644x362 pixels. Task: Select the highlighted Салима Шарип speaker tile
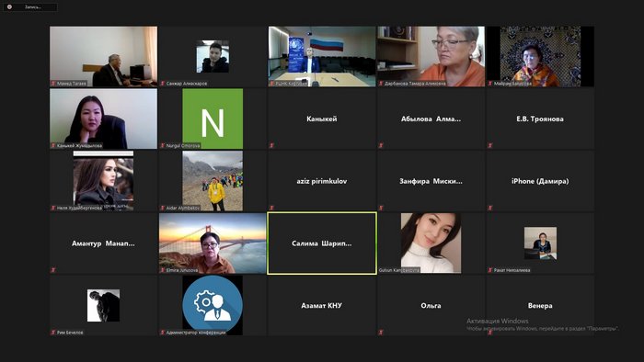pyautogui.click(x=322, y=243)
